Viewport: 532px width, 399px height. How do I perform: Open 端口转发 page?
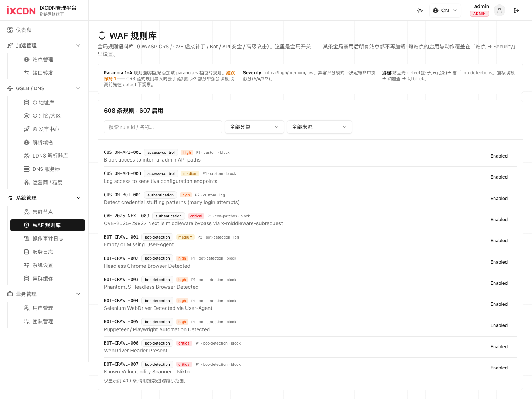click(x=47, y=73)
